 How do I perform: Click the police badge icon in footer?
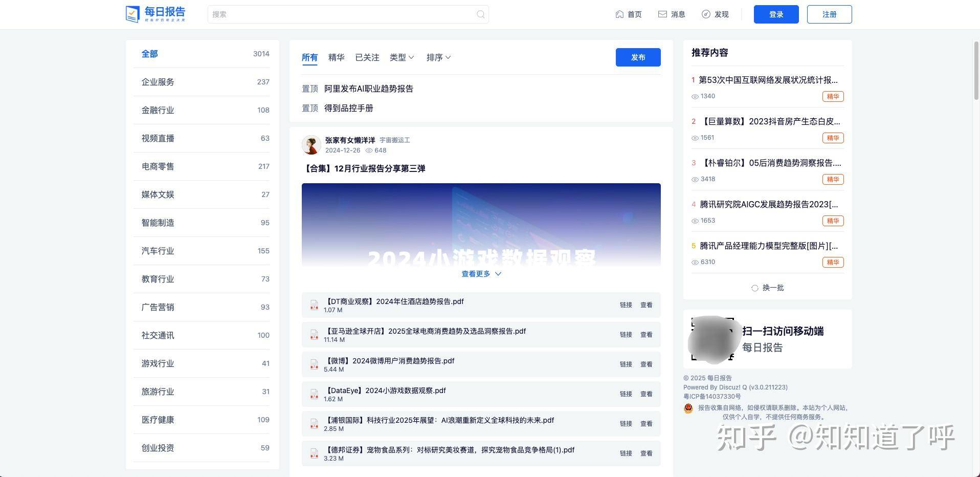point(688,408)
